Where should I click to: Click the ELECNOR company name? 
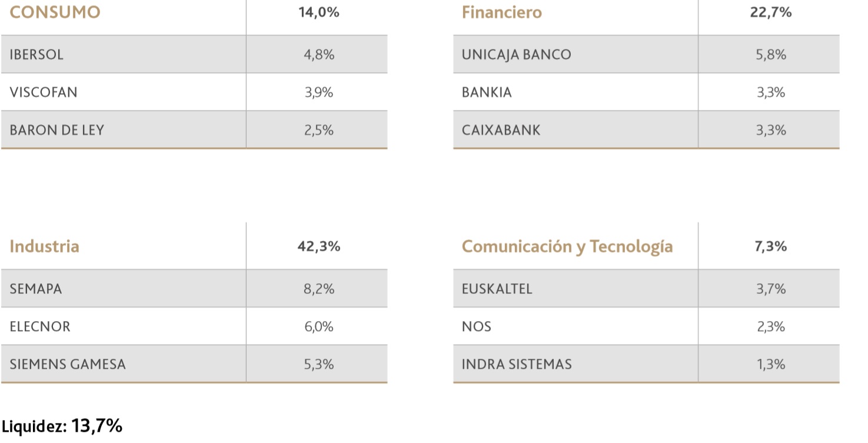(x=39, y=327)
